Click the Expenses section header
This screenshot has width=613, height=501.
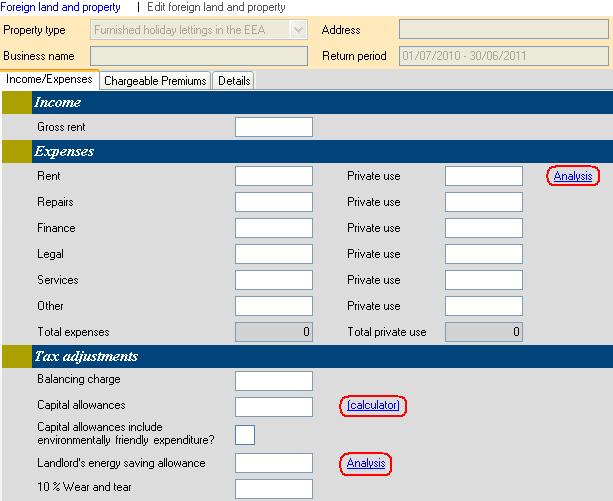click(307, 152)
